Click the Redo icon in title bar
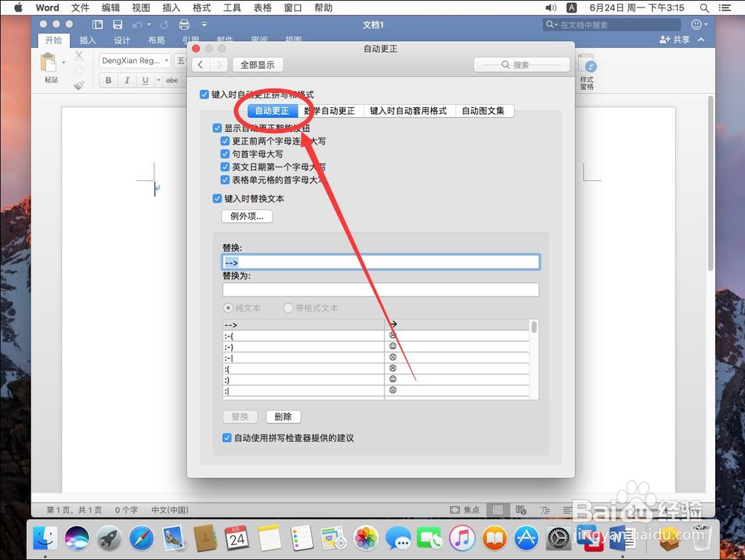The height and width of the screenshot is (560, 745). pyautogui.click(x=165, y=25)
